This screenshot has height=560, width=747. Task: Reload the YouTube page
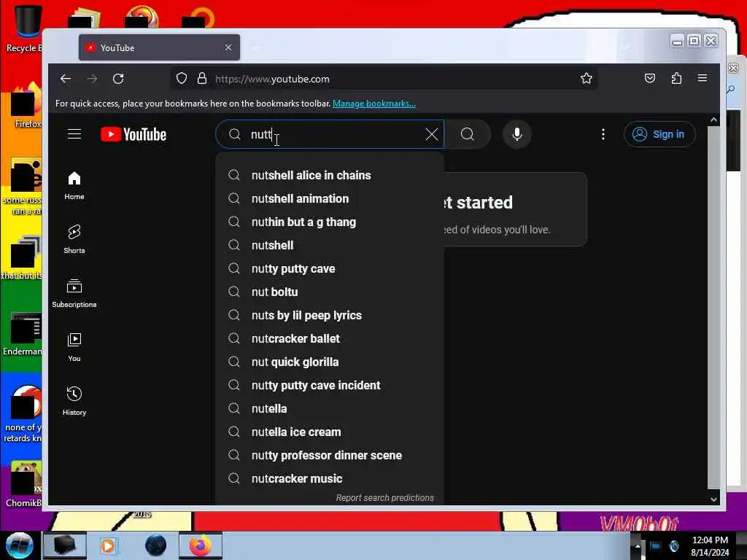click(118, 79)
